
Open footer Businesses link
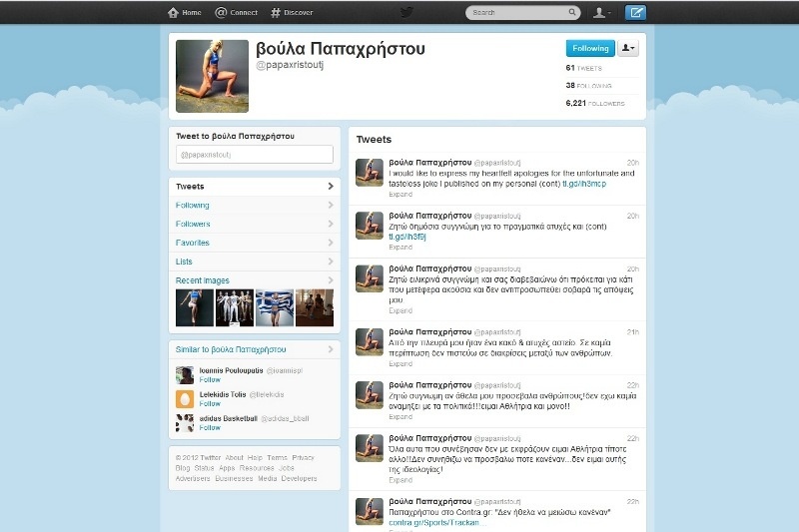coord(234,478)
